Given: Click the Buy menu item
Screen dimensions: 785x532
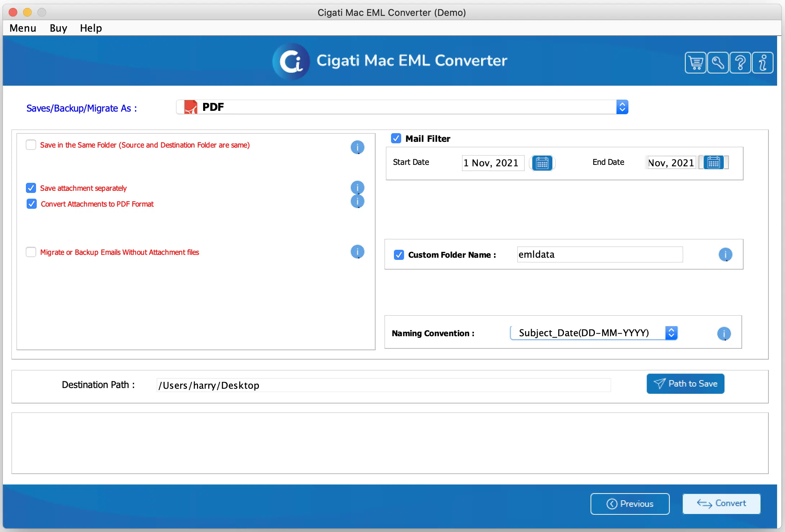Looking at the screenshot, I should 57,28.
